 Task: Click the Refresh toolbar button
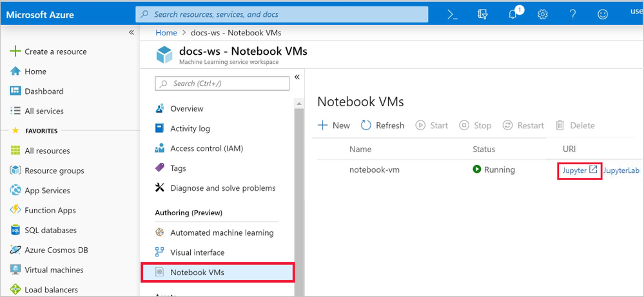coord(382,125)
